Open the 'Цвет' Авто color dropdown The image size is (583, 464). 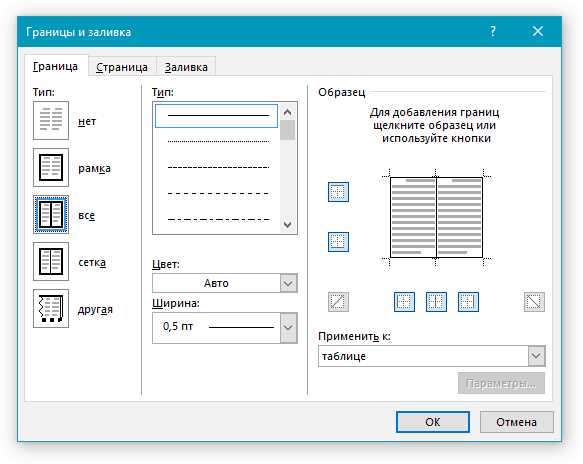click(x=225, y=283)
